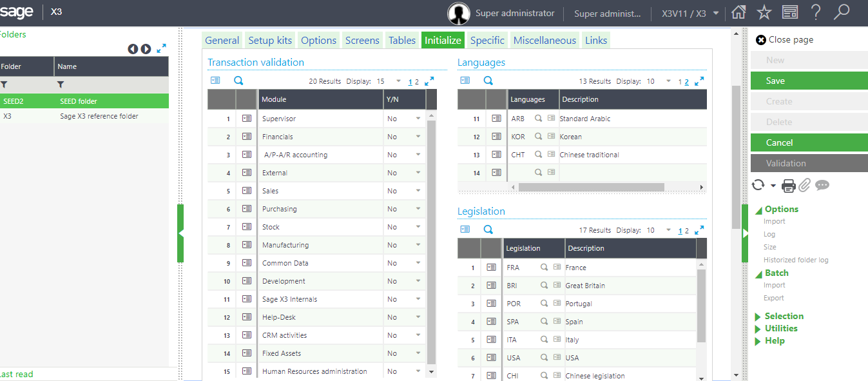The image size is (868, 381).
Task: Switch to the Screens tab
Action: click(362, 40)
